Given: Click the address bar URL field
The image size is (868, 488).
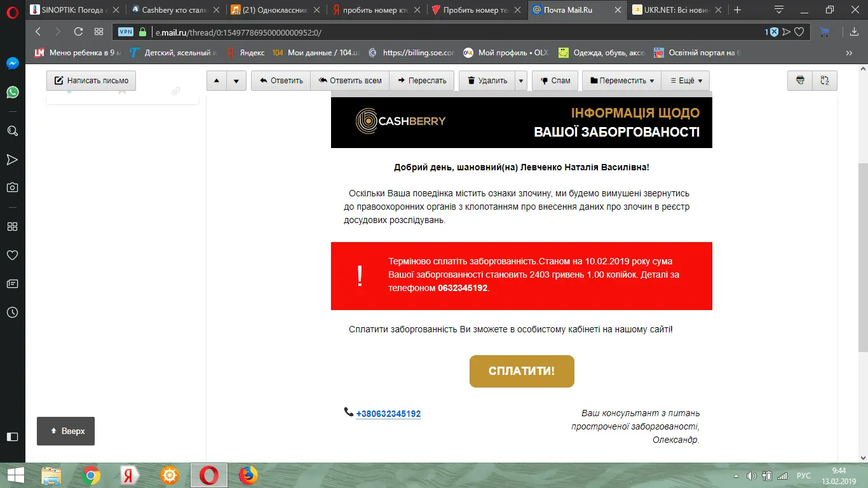Looking at the screenshot, I should [x=445, y=32].
